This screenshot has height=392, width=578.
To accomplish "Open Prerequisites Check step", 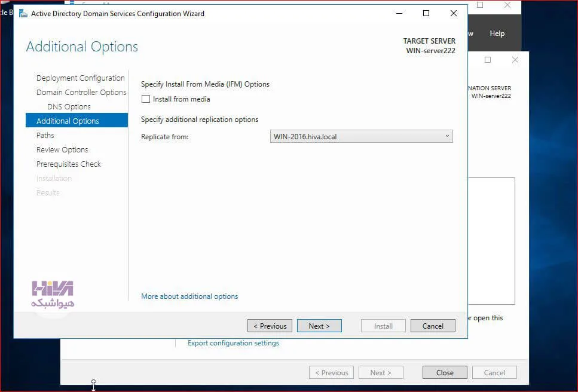I will click(x=68, y=164).
